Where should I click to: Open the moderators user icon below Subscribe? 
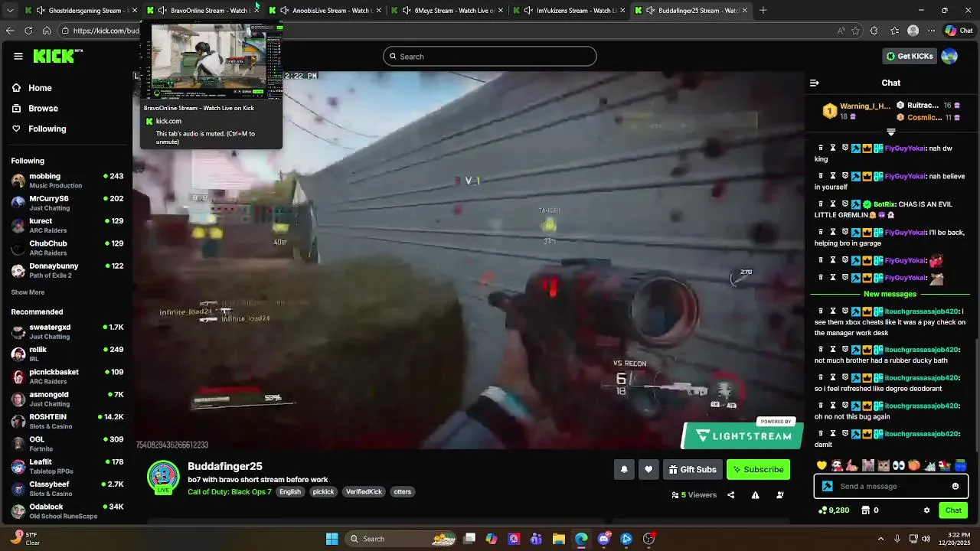[x=780, y=495]
